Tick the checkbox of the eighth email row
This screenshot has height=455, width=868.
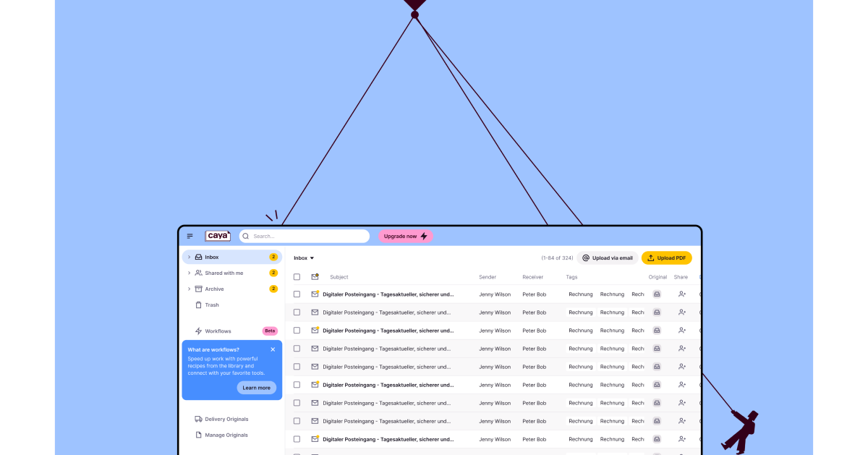[x=297, y=421]
